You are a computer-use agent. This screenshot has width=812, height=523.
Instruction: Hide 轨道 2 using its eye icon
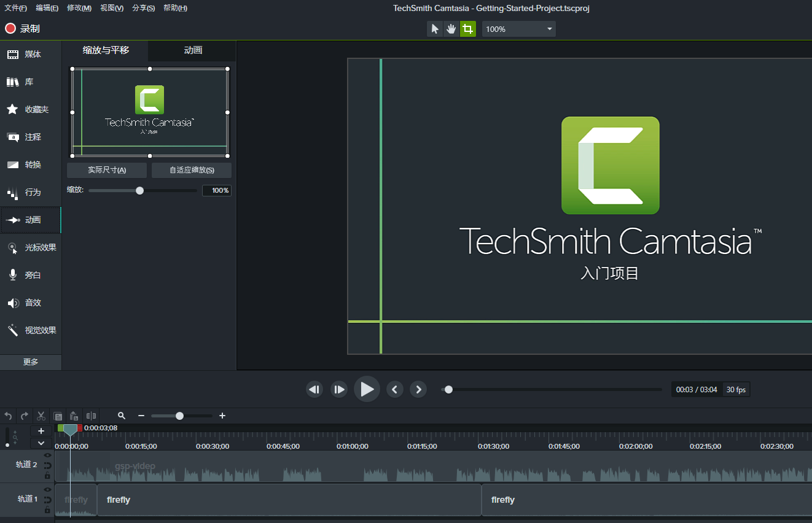pyautogui.click(x=47, y=455)
